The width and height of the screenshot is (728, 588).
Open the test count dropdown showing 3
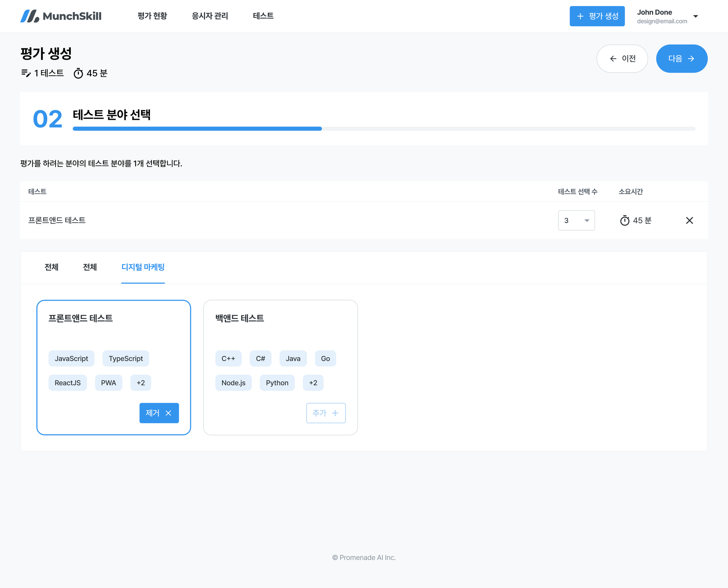(576, 220)
